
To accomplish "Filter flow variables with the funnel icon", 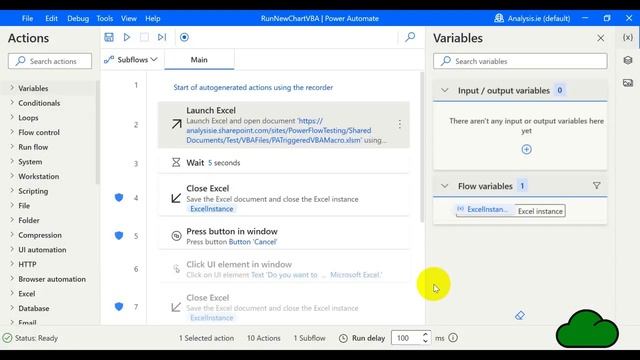I will (x=596, y=186).
